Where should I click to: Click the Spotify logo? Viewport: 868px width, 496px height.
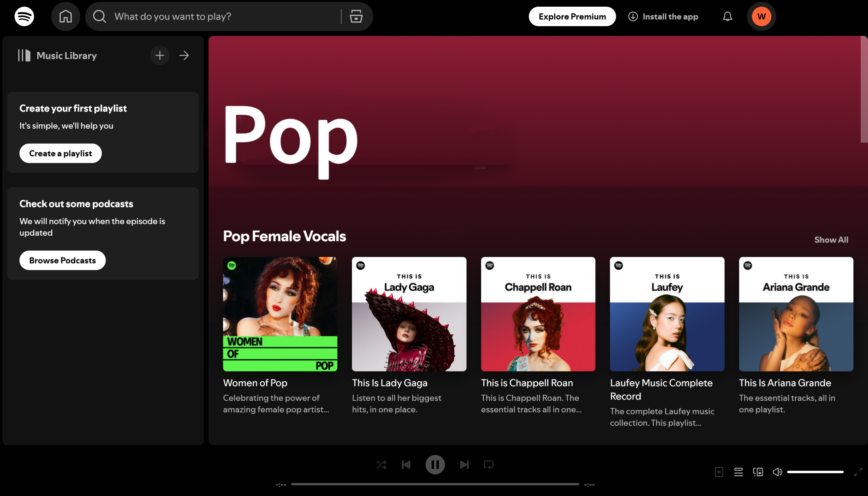pos(24,16)
